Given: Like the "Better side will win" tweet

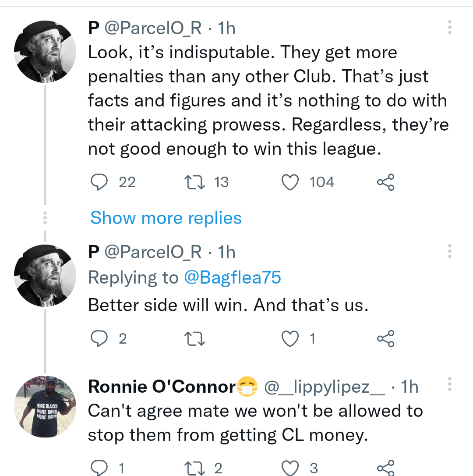Looking at the screenshot, I should pyautogui.click(x=290, y=338).
